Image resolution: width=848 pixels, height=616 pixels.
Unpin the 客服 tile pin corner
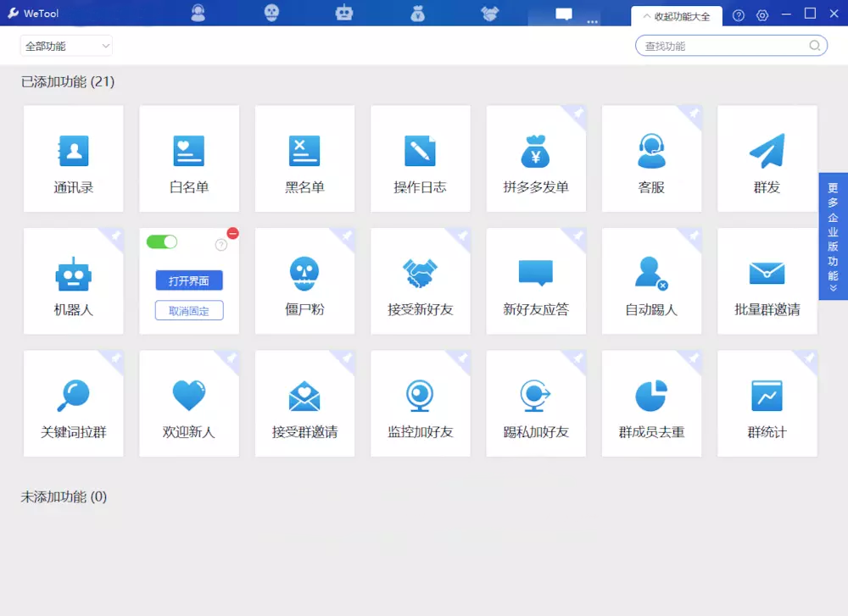pyautogui.click(x=694, y=113)
